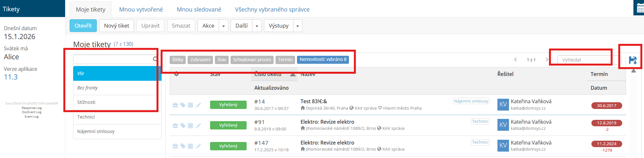Open Nemovitosti: vybráno 8 filter
The height and width of the screenshot is (158, 644).
click(x=323, y=60)
